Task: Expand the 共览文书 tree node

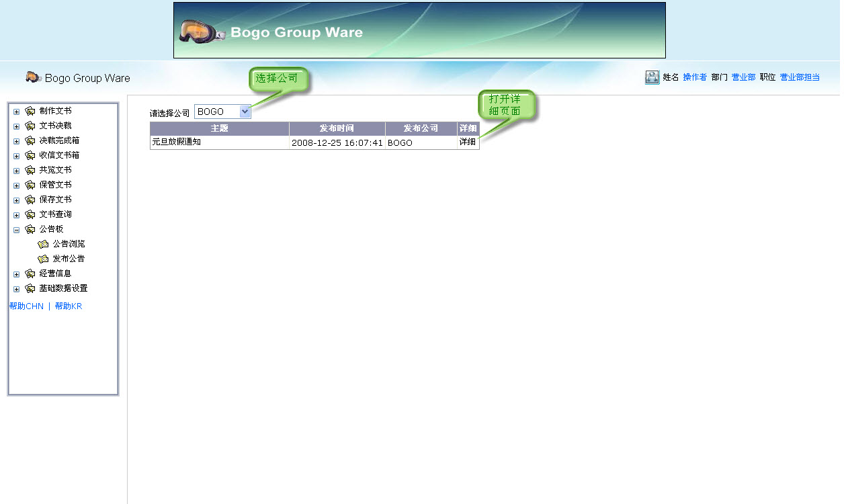Action: tap(17, 171)
